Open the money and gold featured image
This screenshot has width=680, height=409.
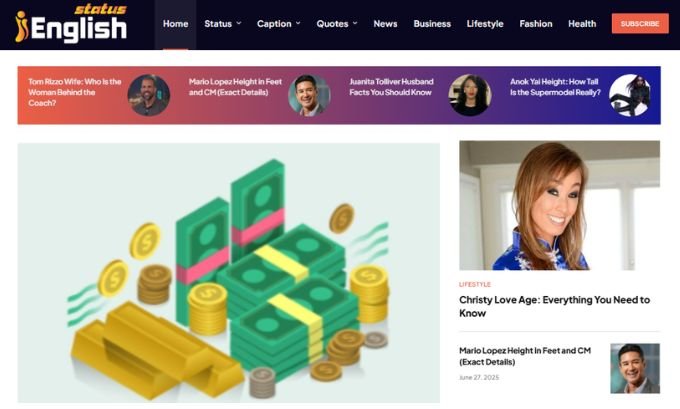tap(229, 273)
